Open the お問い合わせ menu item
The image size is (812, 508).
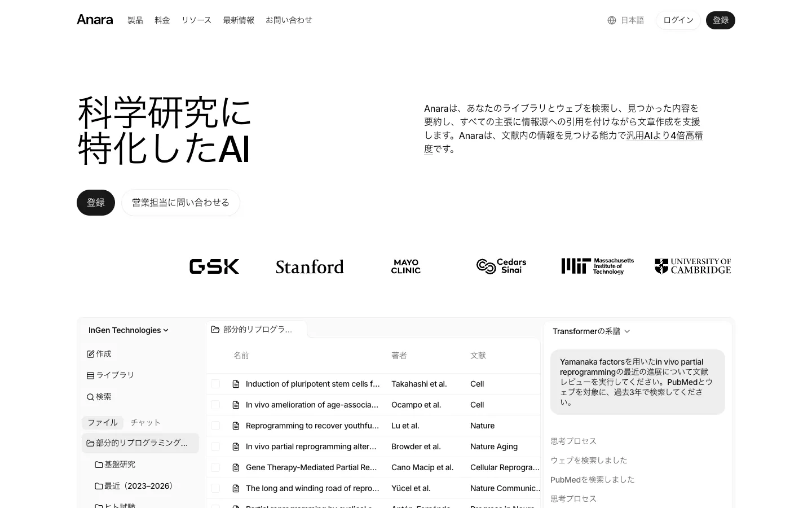[289, 20]
